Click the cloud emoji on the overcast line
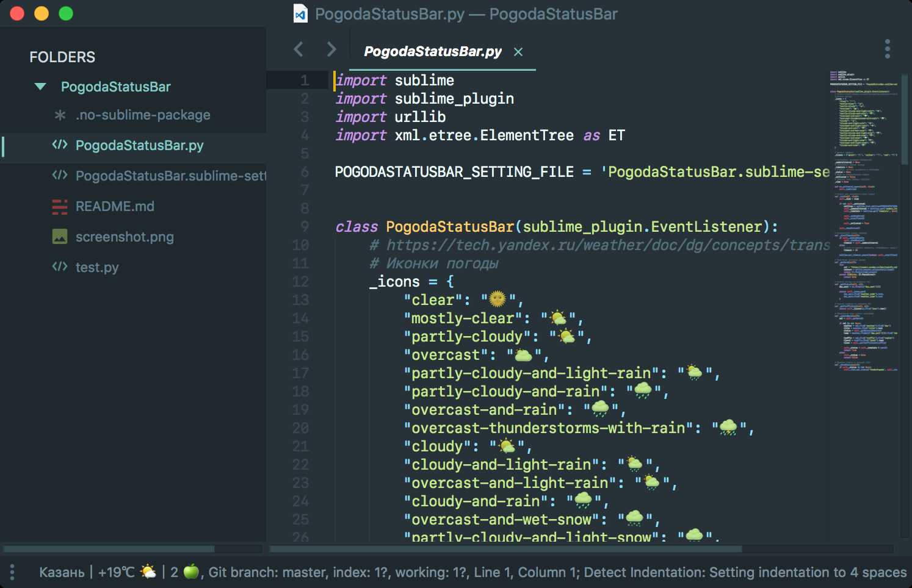This screenshot has height=588, width=912. coord(523,354)
